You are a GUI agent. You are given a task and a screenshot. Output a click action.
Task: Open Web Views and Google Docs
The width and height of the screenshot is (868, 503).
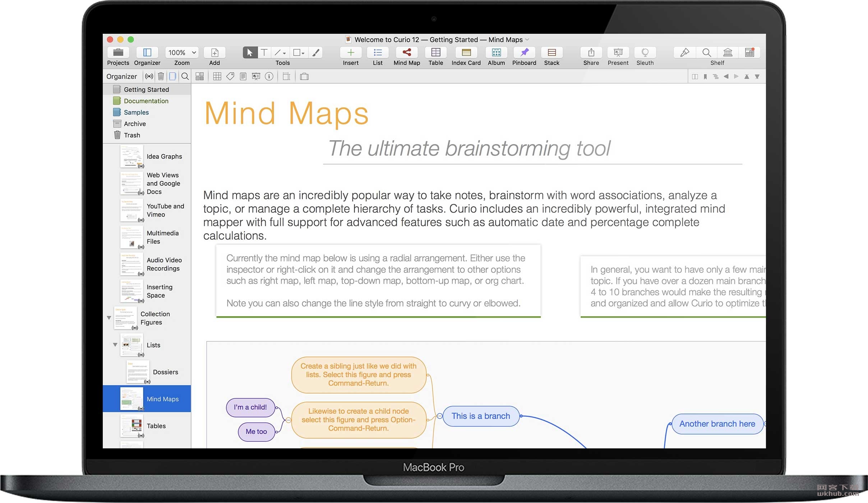pyautogui.click(x=147, y=184)
